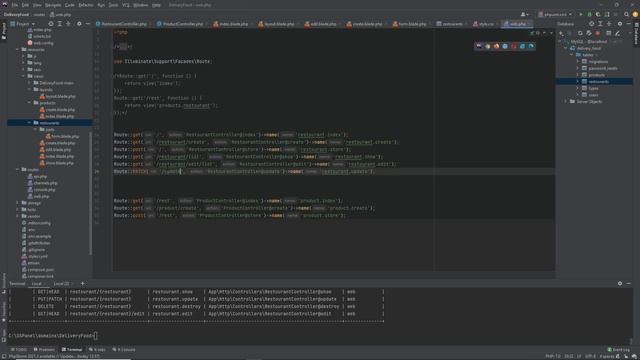Expand the password_resets table node
Screen dimensions: 640x360
[578, 68]
